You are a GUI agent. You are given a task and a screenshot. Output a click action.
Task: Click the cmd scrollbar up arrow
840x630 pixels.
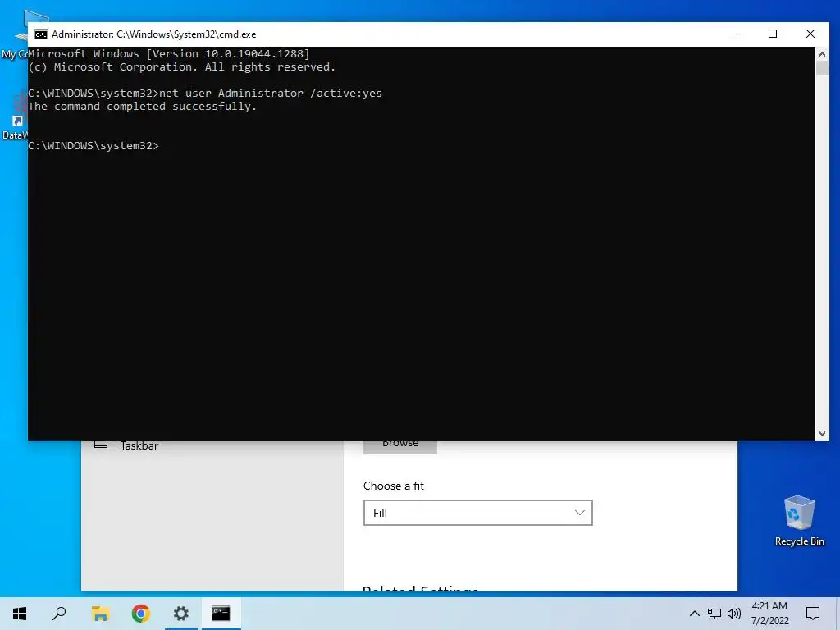coord(822,53)
